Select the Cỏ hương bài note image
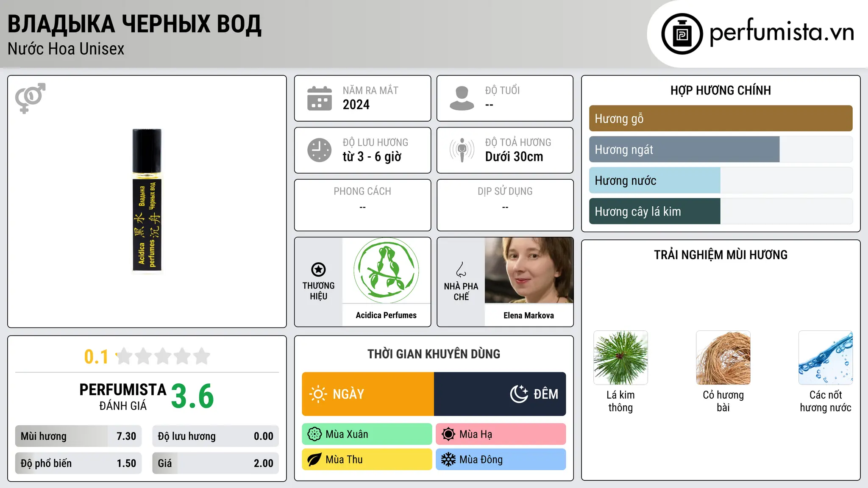Screen dimensions: 868x488 coord(723,358)
